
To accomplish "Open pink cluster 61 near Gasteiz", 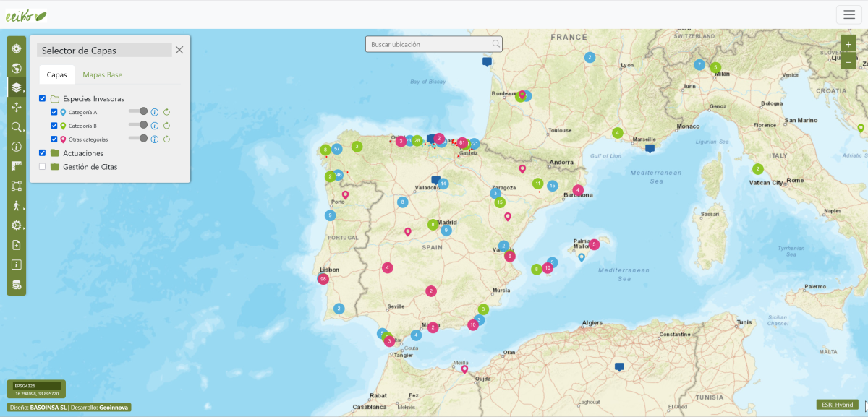I will (461, 142).
